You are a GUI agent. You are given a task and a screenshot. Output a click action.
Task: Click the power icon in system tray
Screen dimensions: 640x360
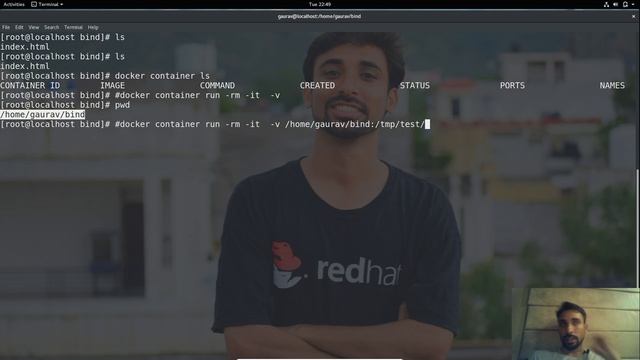tap(625, 4)
